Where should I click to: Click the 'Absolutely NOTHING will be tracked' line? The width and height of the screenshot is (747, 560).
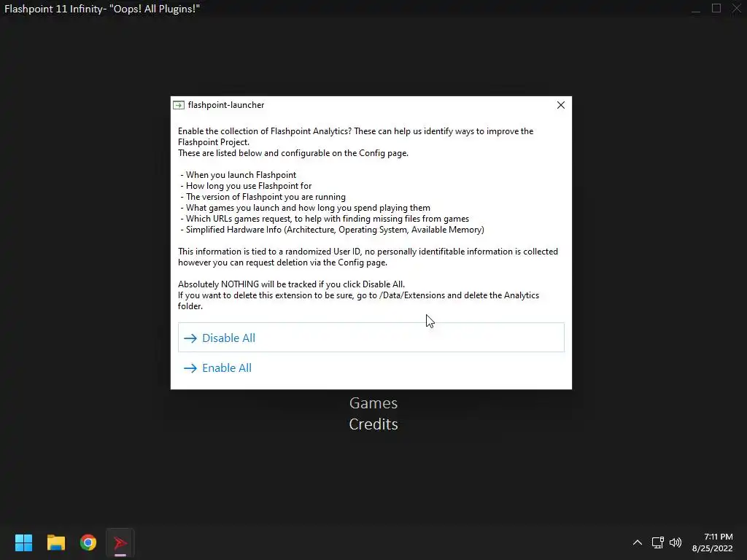(291, 284)
